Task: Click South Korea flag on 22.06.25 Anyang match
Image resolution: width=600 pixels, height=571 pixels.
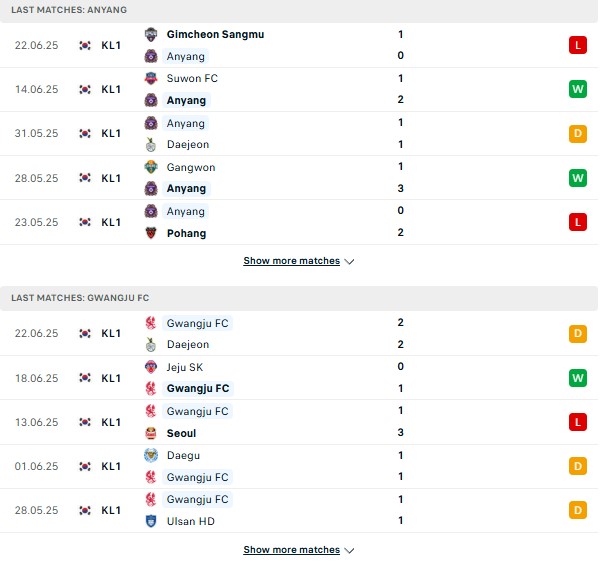Action: coord(85,46)
